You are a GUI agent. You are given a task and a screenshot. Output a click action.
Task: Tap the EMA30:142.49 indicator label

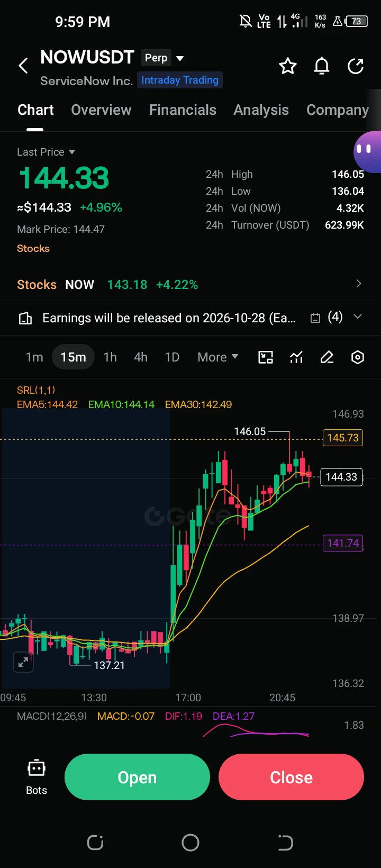[198, 404]
